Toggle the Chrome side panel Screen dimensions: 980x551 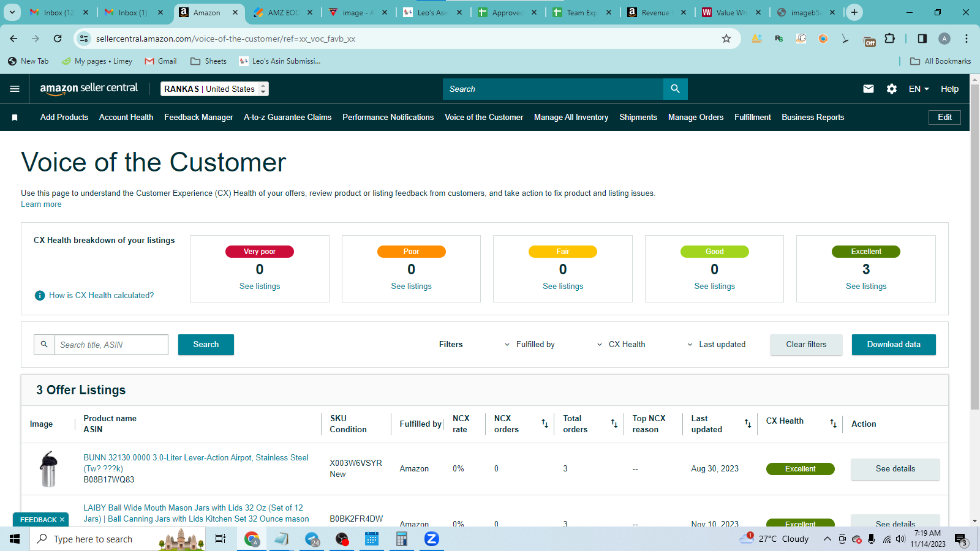(922, 39)
